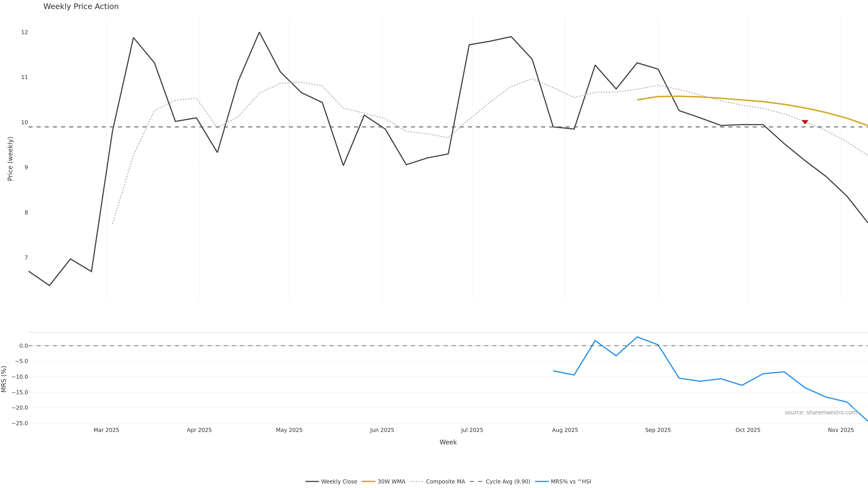The height and width of the screenshot is (488, 868).
Task: Click the Sep 2025 axis tick label
Action: pyautogui.click(x=658, y=430)
